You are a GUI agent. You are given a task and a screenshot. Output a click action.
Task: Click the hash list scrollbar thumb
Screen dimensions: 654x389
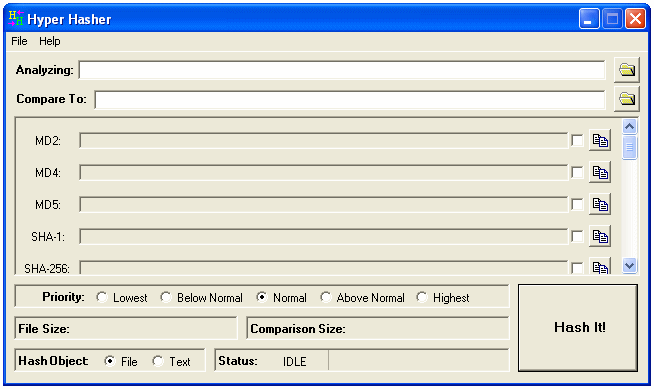click(x=629, y=147)
